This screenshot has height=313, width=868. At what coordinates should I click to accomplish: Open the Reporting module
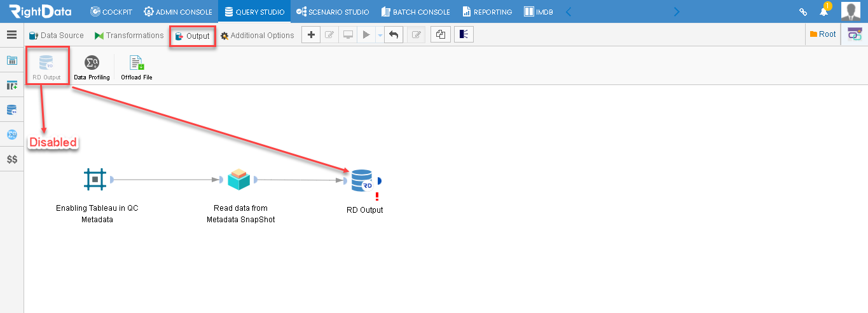(x=487, y=11)
